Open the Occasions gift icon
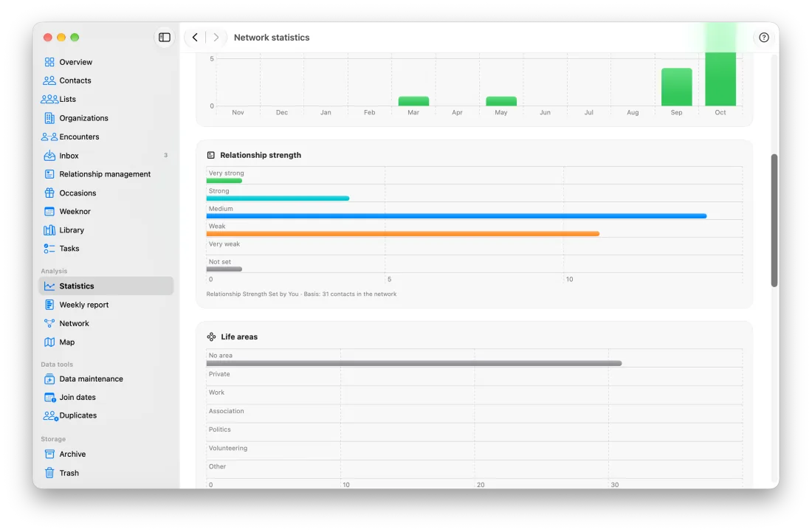Screen dimensions: 812x532 49,193
